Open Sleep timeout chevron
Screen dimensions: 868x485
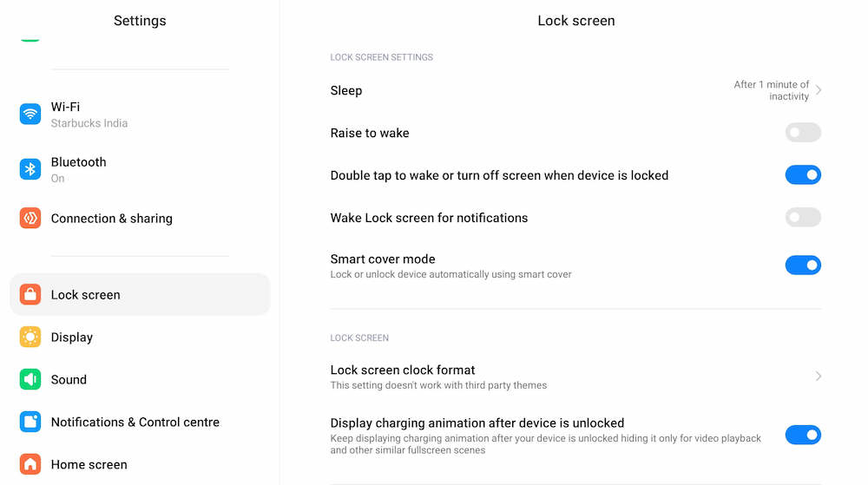(819, 90)
